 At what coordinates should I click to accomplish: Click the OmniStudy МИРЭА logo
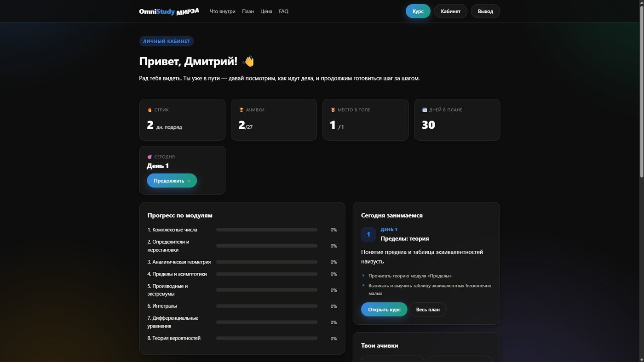(x=169, y=11)
